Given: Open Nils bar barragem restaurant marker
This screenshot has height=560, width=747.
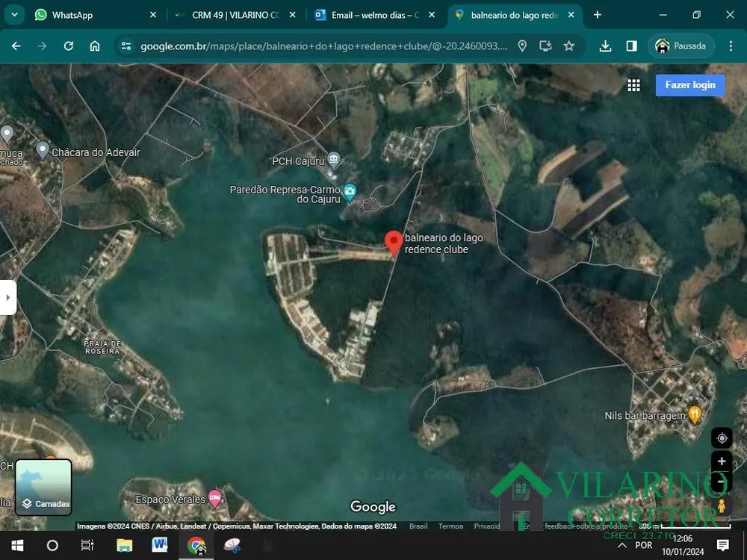Looking at the screenshot, I should tap(695, 415).
